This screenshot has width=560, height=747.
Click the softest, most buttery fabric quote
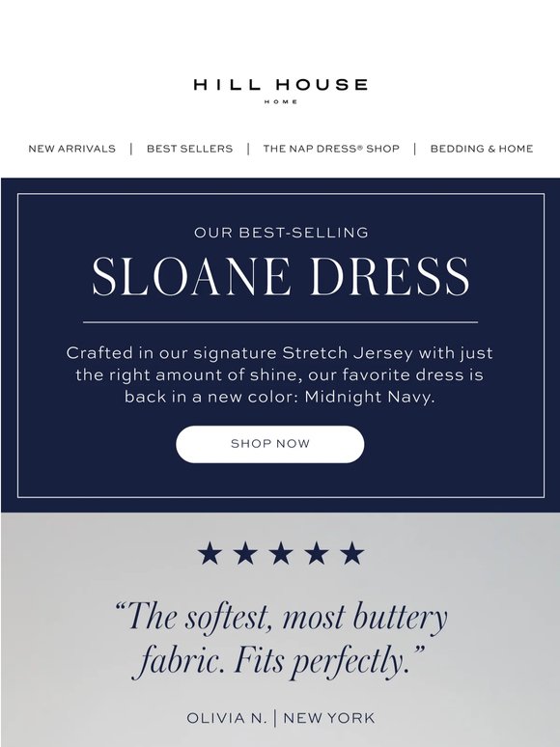coord(281,639)
